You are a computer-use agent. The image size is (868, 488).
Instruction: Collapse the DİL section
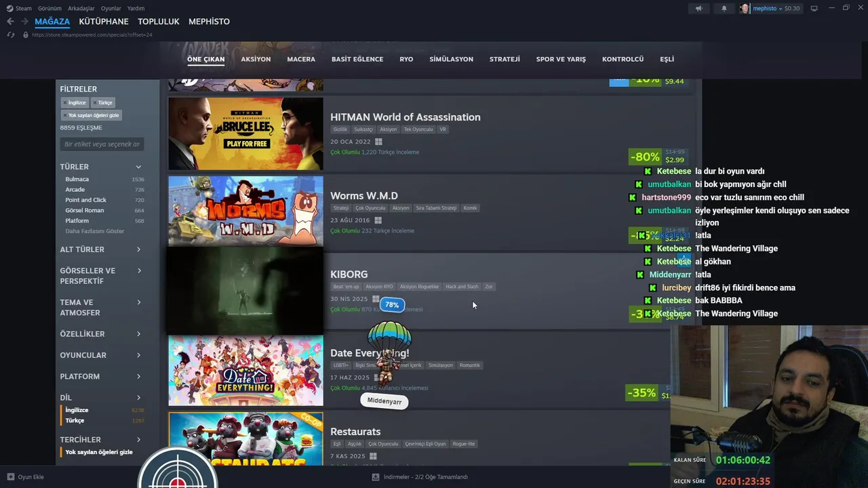101,398
